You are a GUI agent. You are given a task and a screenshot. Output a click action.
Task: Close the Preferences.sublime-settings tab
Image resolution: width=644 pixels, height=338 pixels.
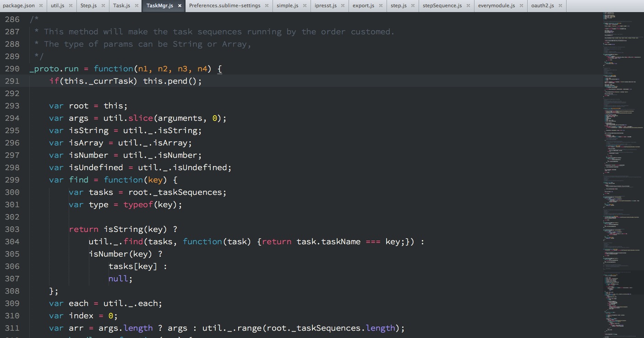pyautogui.click(x=267, y=6)
